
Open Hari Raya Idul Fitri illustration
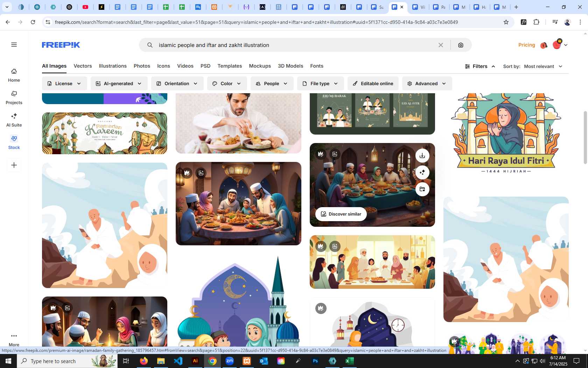pyautogui.click(x=506, y=134)
